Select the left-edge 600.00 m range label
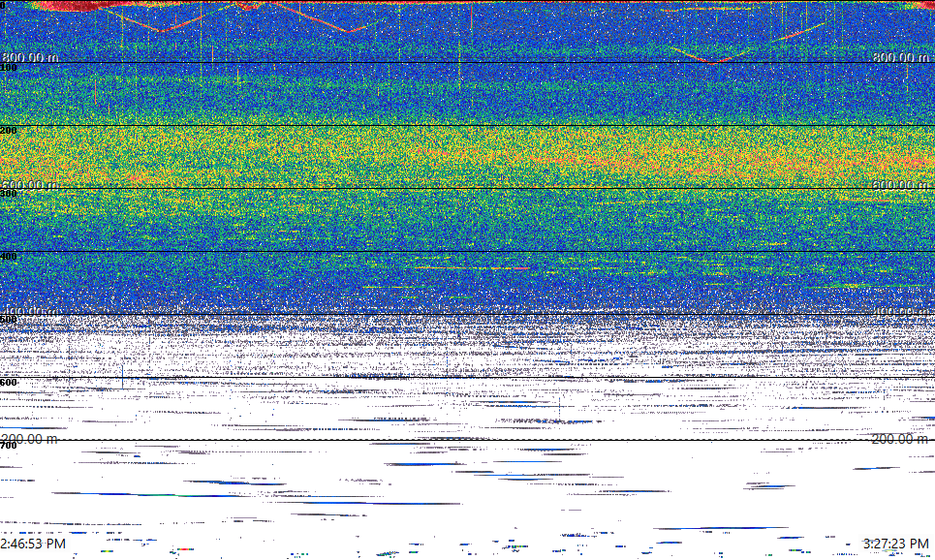 (30, 185)
